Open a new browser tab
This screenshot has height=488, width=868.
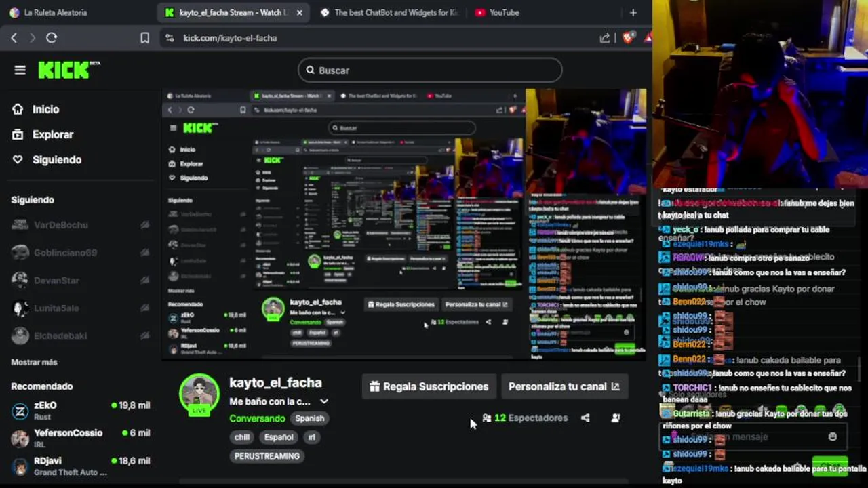633,12
